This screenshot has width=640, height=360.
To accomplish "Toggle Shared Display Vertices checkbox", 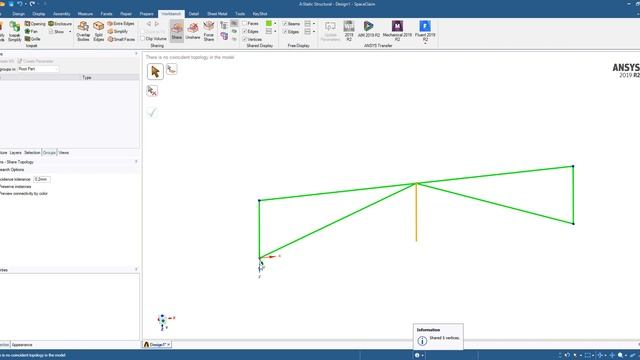I will 244,39.
